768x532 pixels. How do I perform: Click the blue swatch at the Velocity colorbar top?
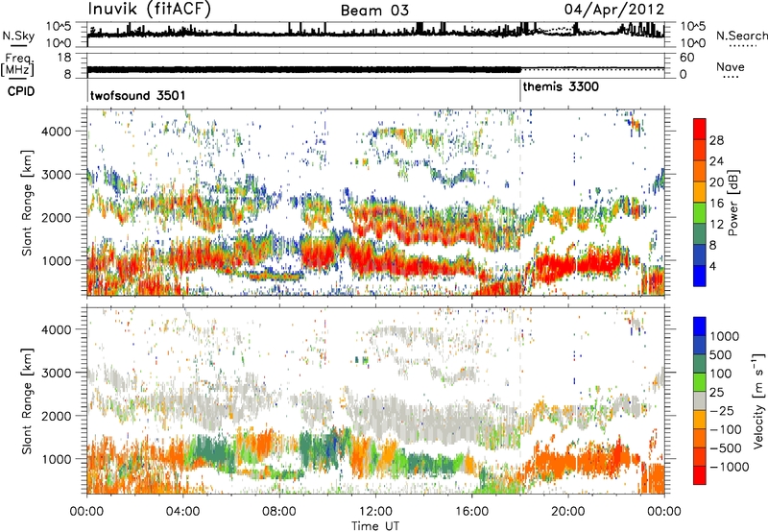coord(700,326)
